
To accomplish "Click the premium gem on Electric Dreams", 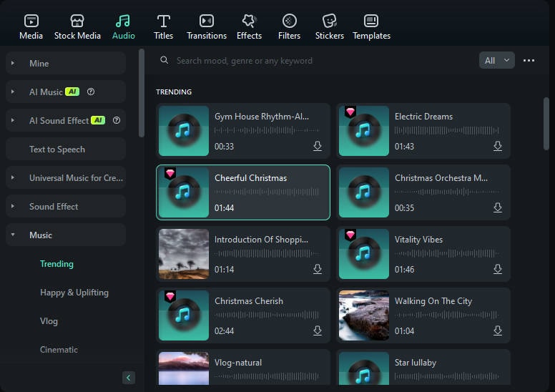I will click(350, 112).
